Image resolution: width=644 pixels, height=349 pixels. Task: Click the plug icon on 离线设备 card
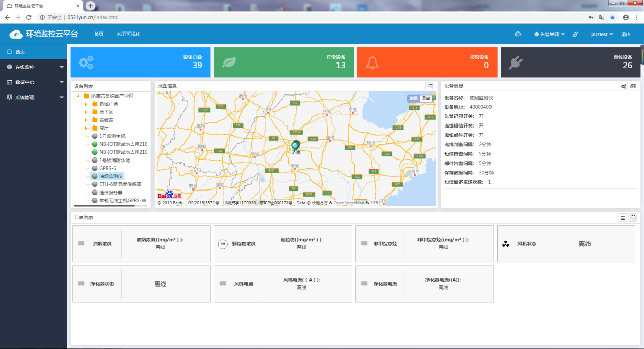(x=516, y=62)
